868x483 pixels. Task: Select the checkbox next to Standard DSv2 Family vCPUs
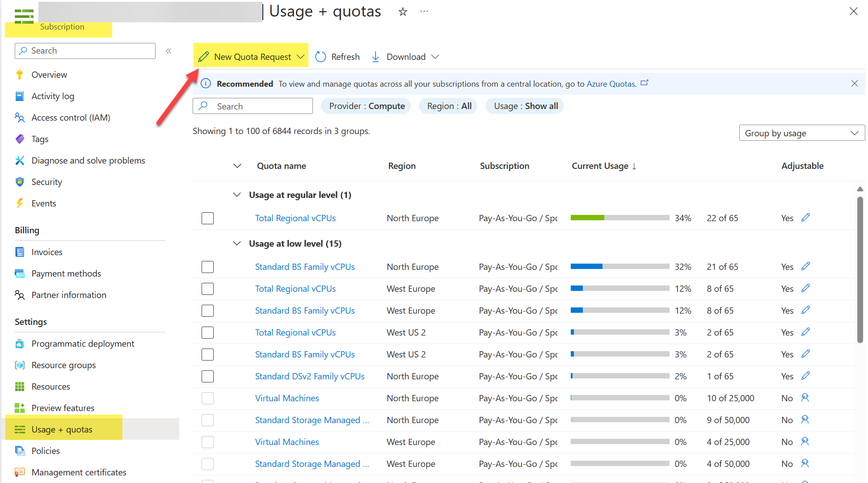(207, 376)
